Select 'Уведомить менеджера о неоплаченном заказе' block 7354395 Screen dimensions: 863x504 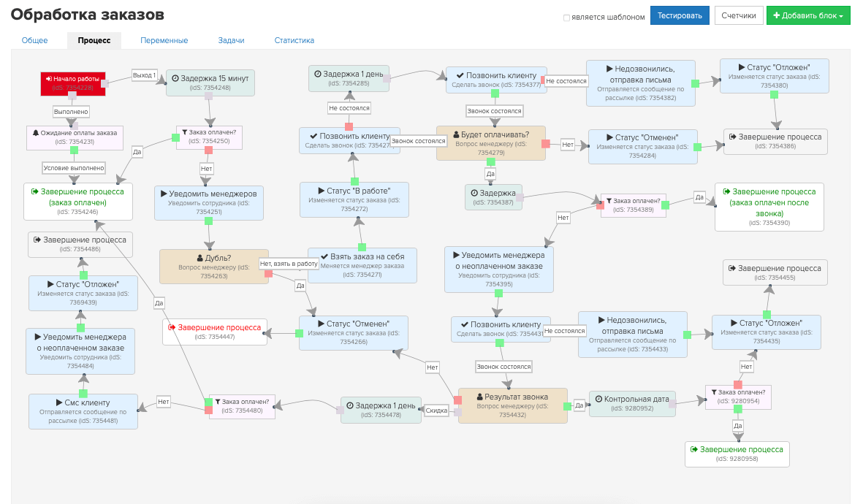[499, 270]
